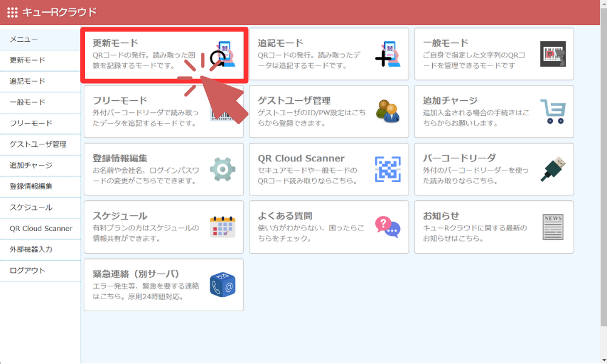Open 追加チャージ in the sidebar
This screenshot has width=607, height=364.
coord(40,166)
